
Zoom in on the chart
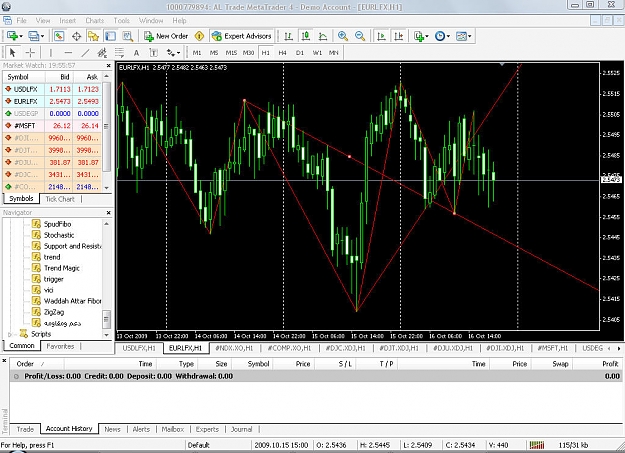(x=342, y=36)
